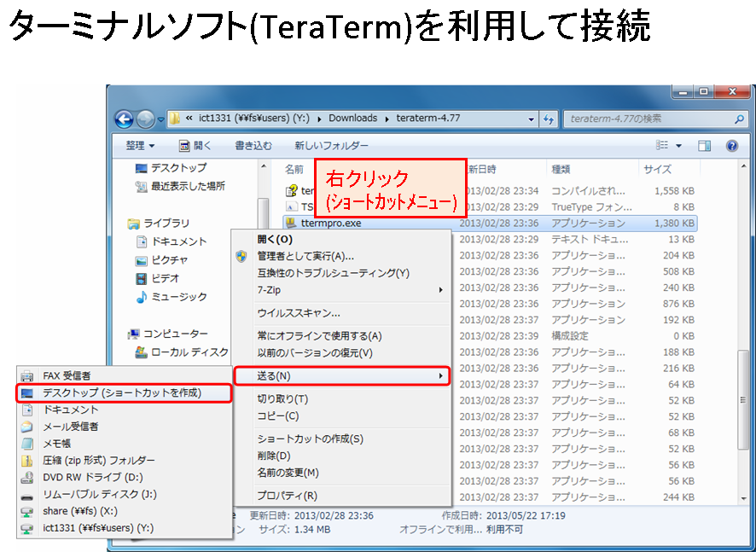Click the Explorer back arrow button

[x=124, y=119]
